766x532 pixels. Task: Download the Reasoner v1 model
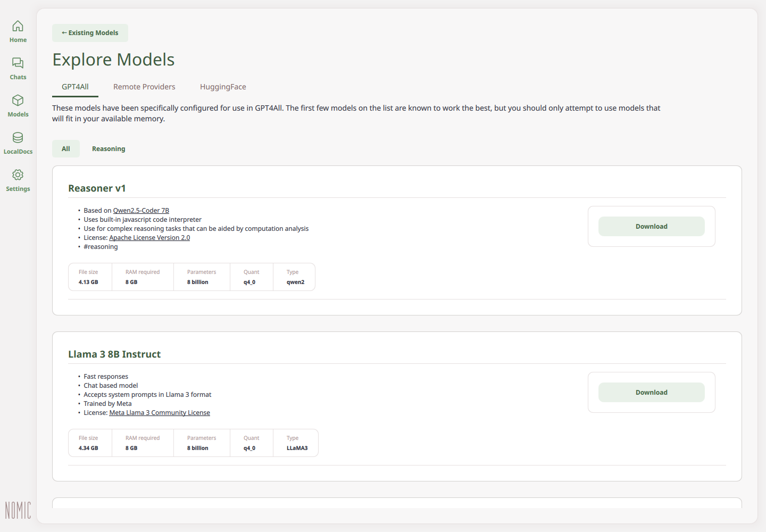[651, 227]
